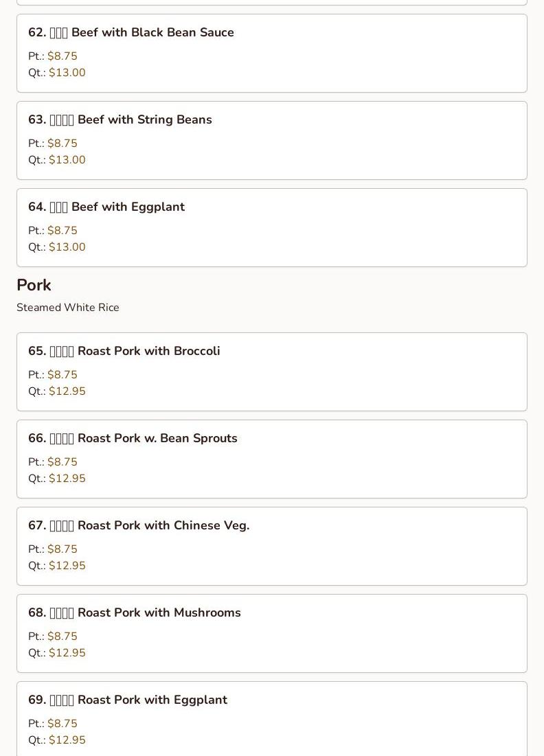Select $8.75 pint price for Beef with Black Bean Sauce

tap(63, 56)
